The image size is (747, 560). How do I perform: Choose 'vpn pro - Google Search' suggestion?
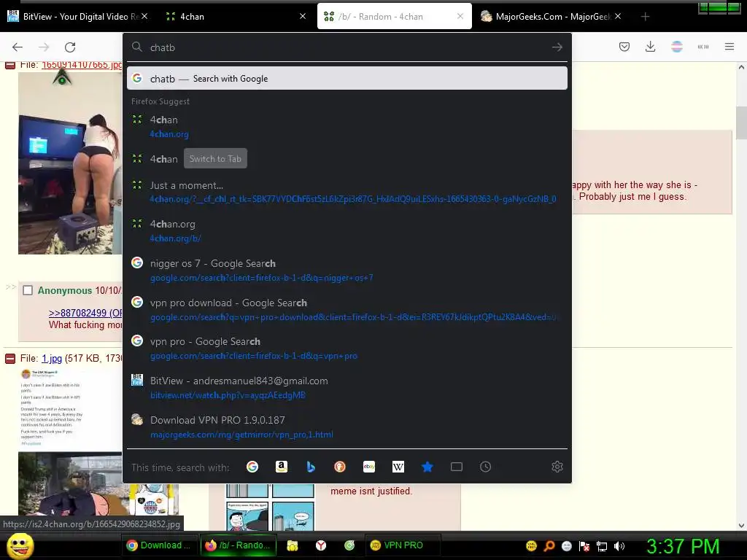(x=347, y=349)
